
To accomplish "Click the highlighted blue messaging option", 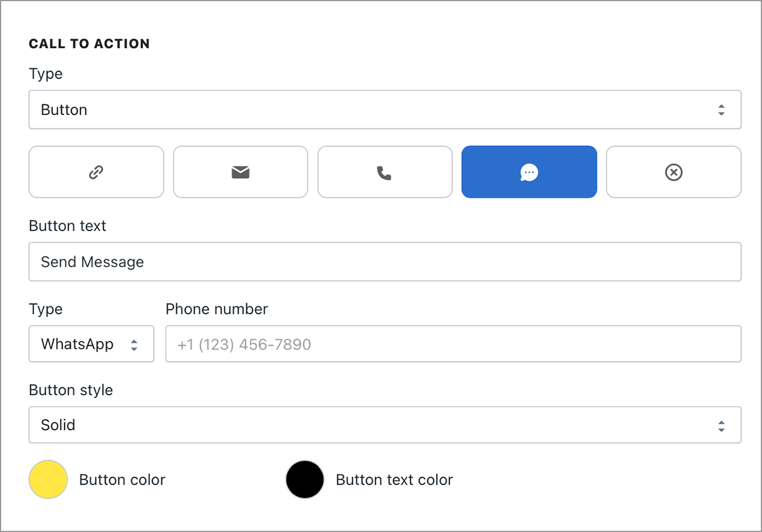I will click(529, 172).
